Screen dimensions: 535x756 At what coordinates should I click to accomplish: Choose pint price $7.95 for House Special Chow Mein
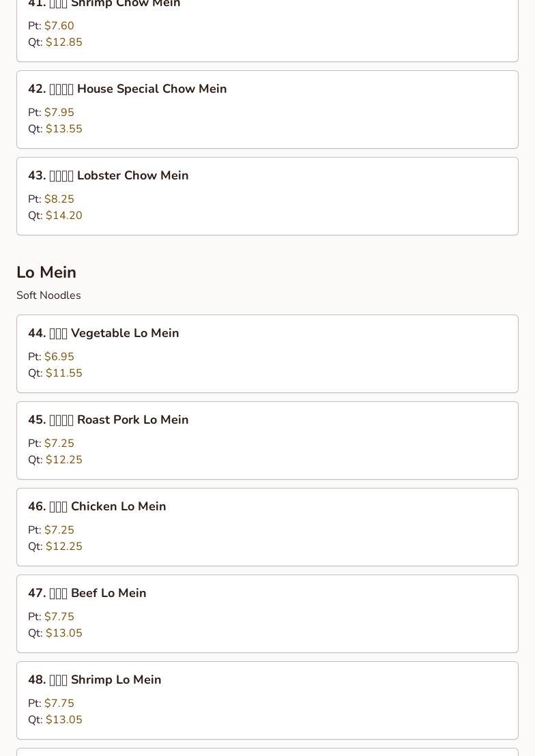[59, 113]
